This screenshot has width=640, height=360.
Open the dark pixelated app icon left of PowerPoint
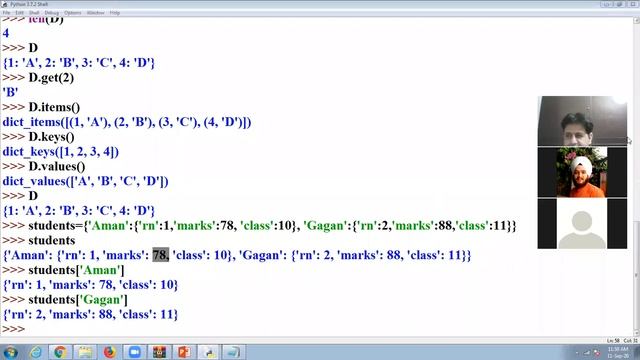(x=159, y=352)
